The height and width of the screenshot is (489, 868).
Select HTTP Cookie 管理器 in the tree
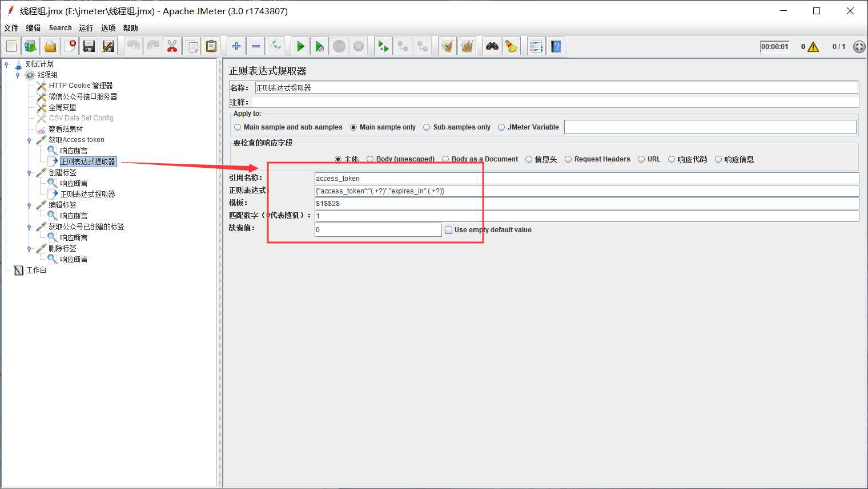click(80, 86)
